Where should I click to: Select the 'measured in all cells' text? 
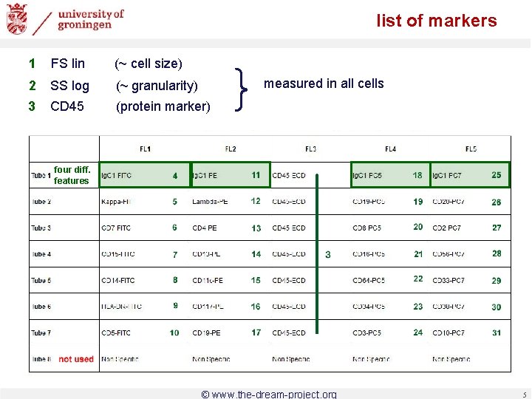point(324,83)
